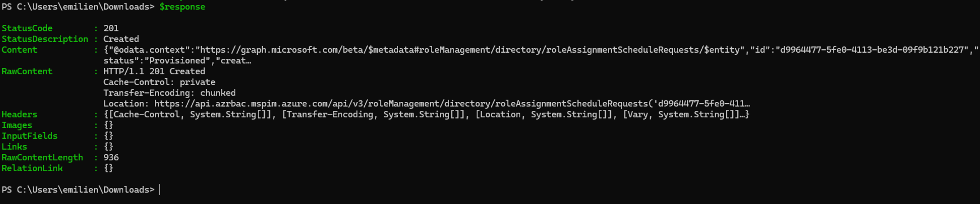Click the StatusCode property label
This screenshot has width=980, height=204.
pos(27,28)
